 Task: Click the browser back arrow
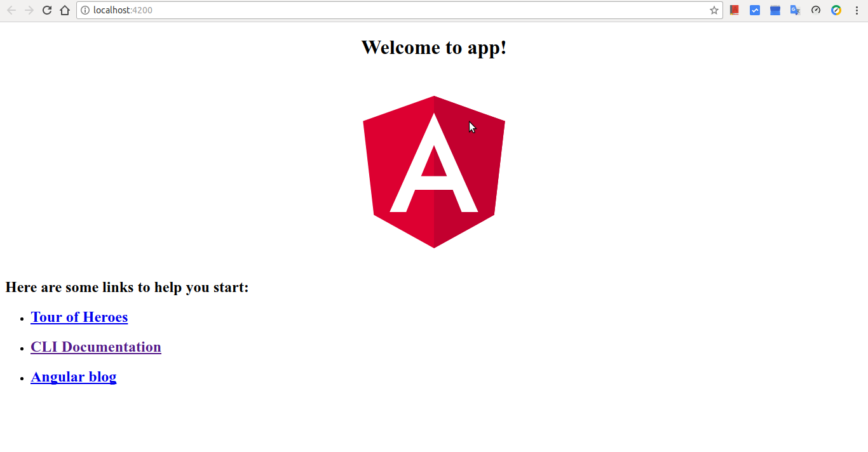click(x=11, y=10)
